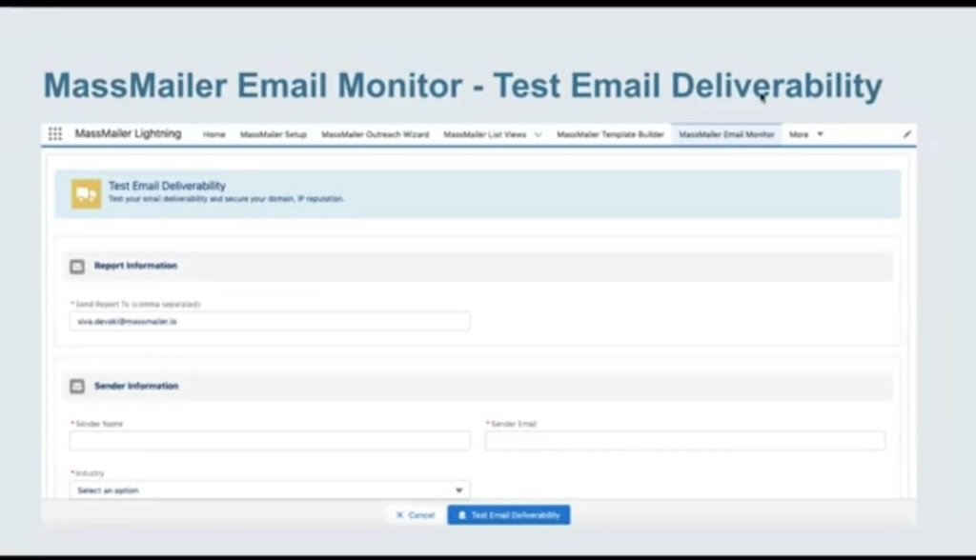Click the pencil edit icon on navigation bar
The image size is (976, 560).
tap(905, 134)
